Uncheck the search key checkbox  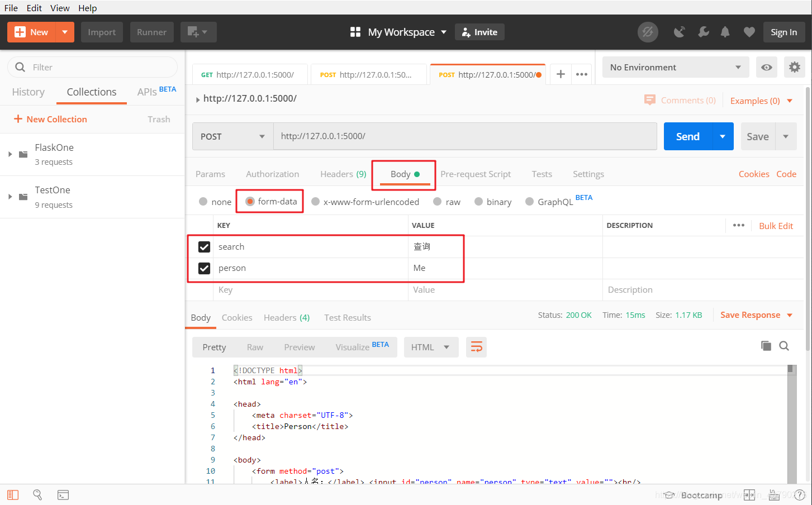point(204,247)
